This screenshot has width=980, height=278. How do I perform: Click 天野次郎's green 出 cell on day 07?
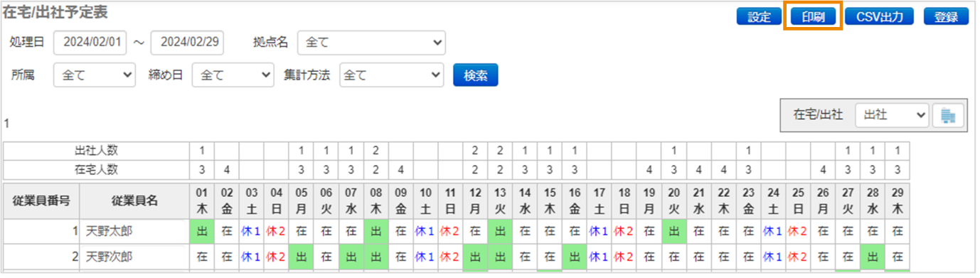pos(351,257)
